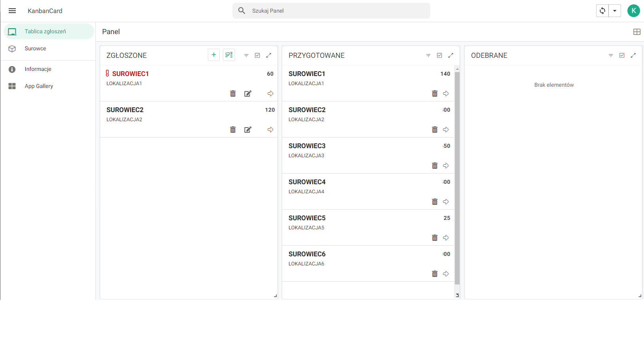Open the hamburger navigation menu
Image resolution: width=644 pixels, height=351 pixels.
pyautogui.click(x=12, y=11)
